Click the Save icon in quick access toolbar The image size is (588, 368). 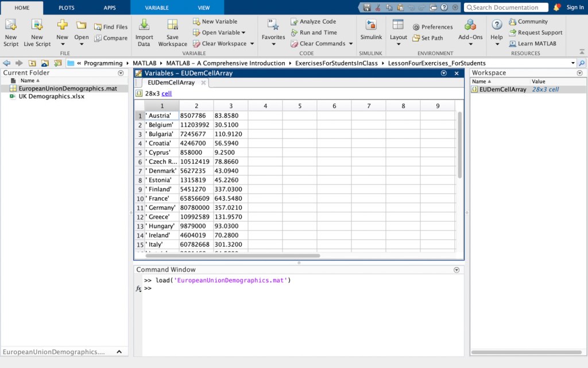point(367,7)
